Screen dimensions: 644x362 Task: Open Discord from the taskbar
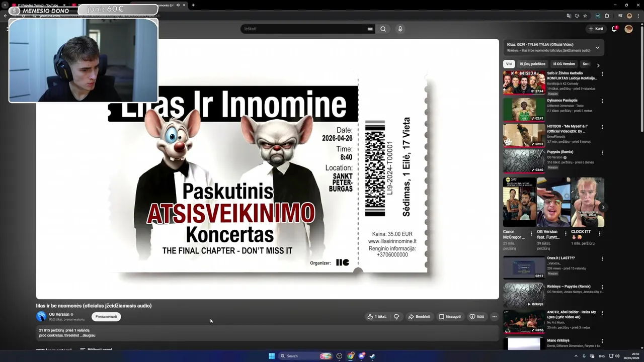coord(362,356)
